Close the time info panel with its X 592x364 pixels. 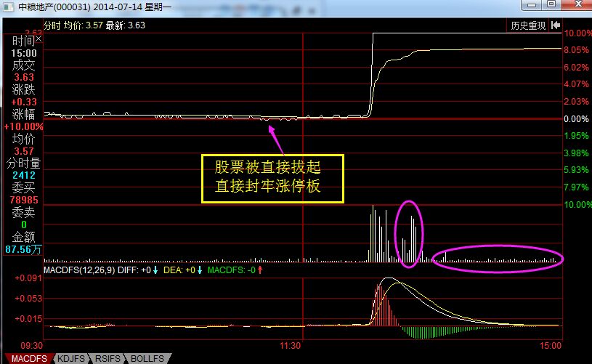click(x=38, y=40)
